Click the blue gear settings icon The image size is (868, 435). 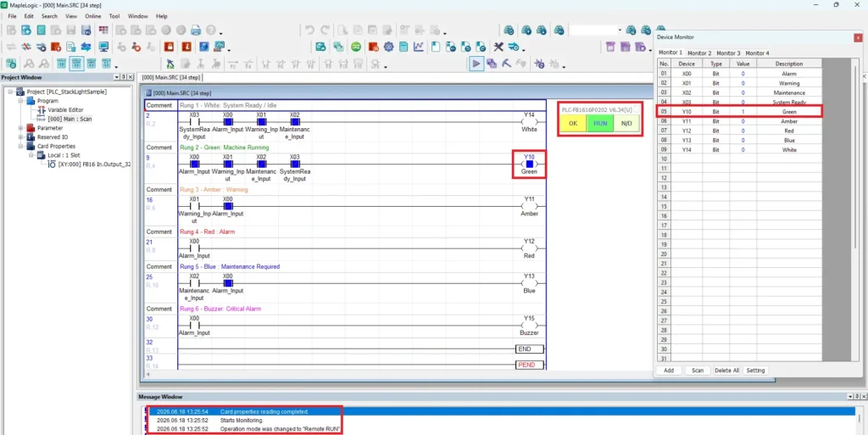click(x=388, y=47)
